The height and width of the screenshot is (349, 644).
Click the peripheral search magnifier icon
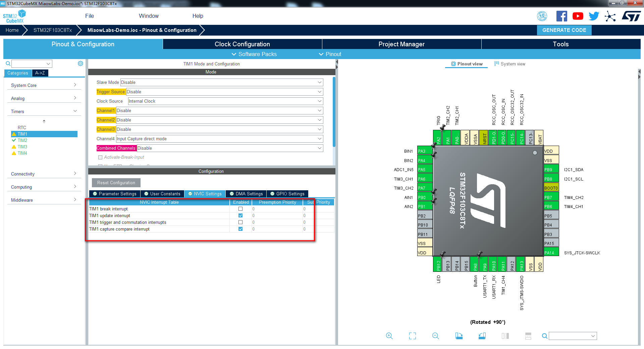point(8,63)
